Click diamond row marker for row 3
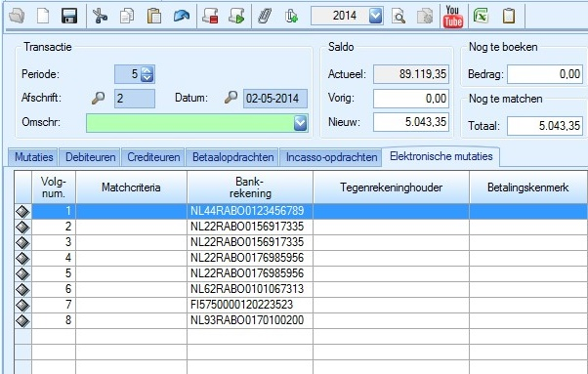 click(x=22, y=243)
